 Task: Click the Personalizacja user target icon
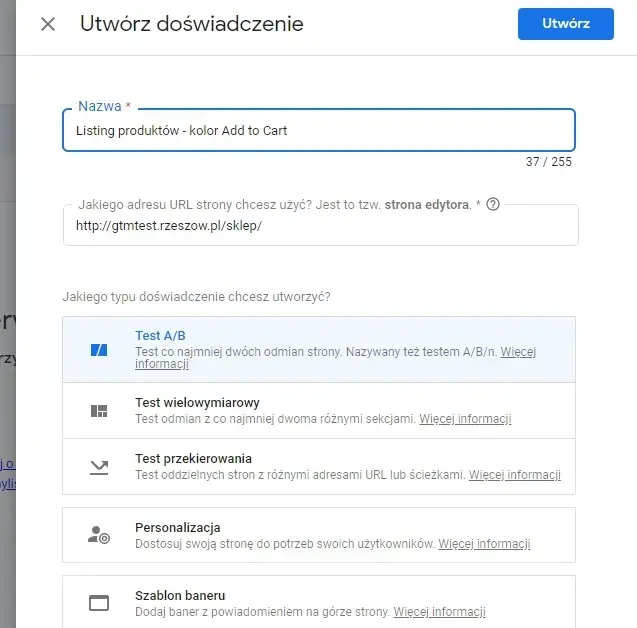click(99, 535)
